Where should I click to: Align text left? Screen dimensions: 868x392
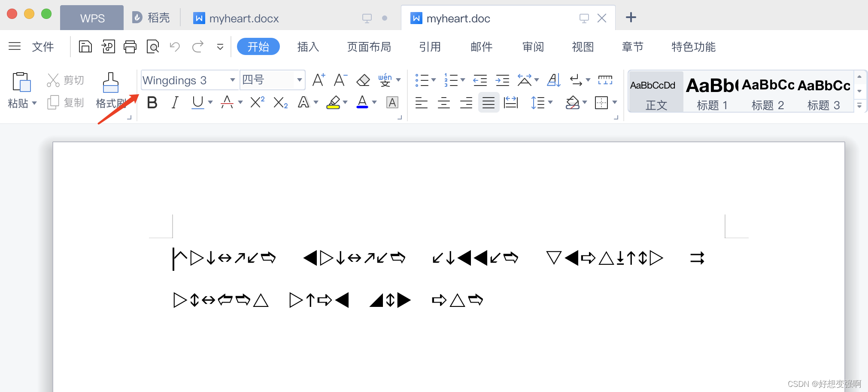pyautogui.click(x=422, y=103)
